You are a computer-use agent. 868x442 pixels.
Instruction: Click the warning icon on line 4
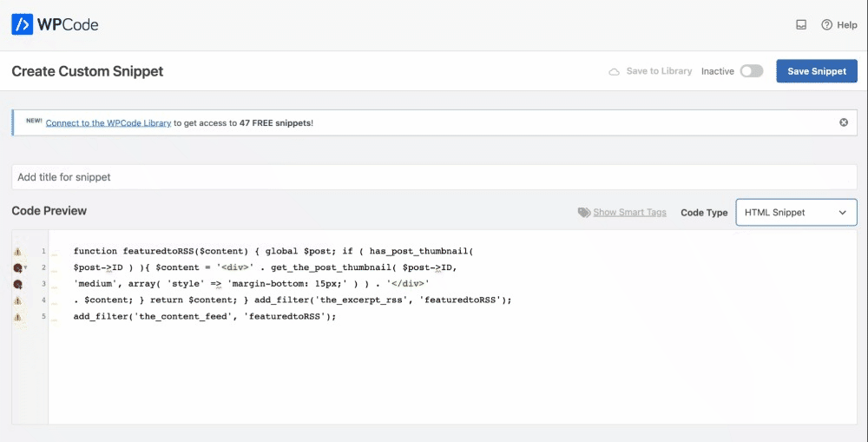pyautogui.click(x=17, y=300)
